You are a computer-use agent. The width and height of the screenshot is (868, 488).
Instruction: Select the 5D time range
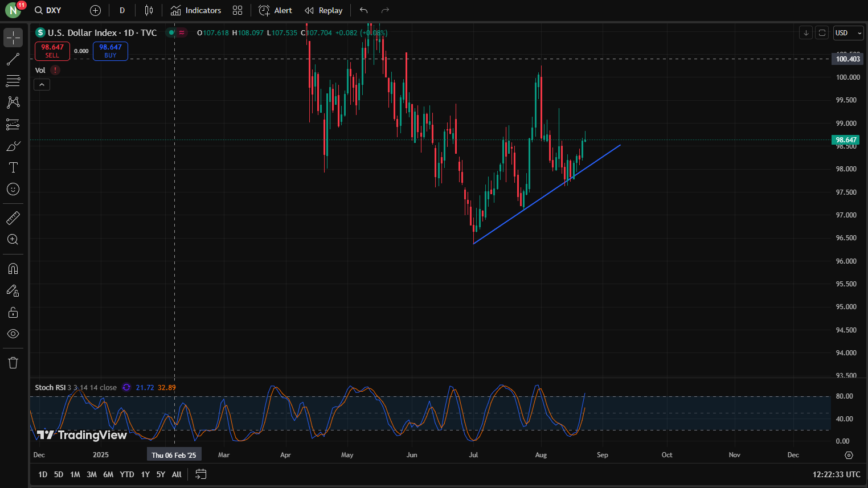click(x=59, y=474)
